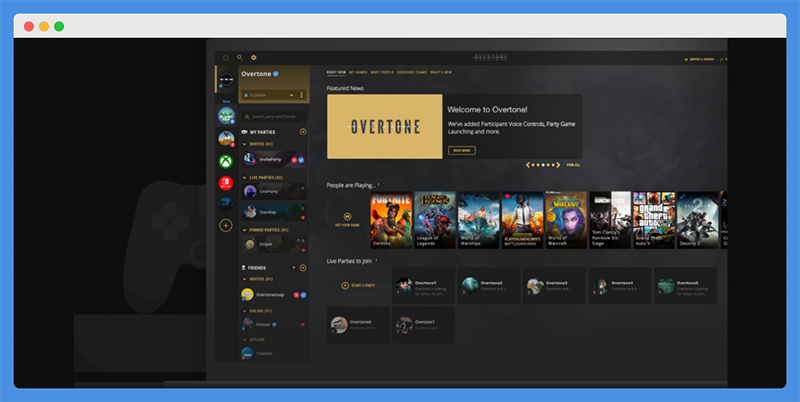Select the Destiny 2 game thumbnail
This screenshot has width=800, height=402.
point(697,220)
